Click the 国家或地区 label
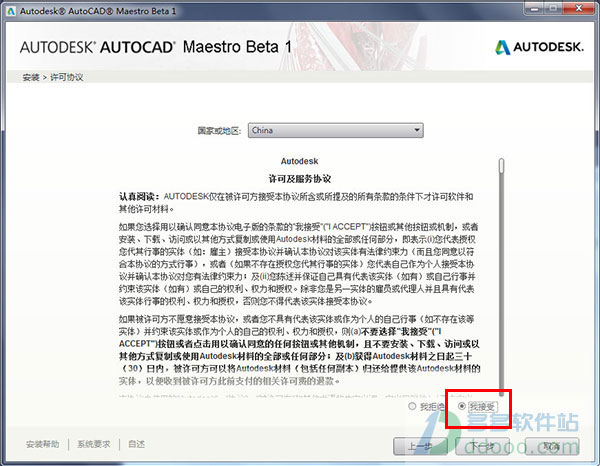600x466 pixels. (219, 131)
